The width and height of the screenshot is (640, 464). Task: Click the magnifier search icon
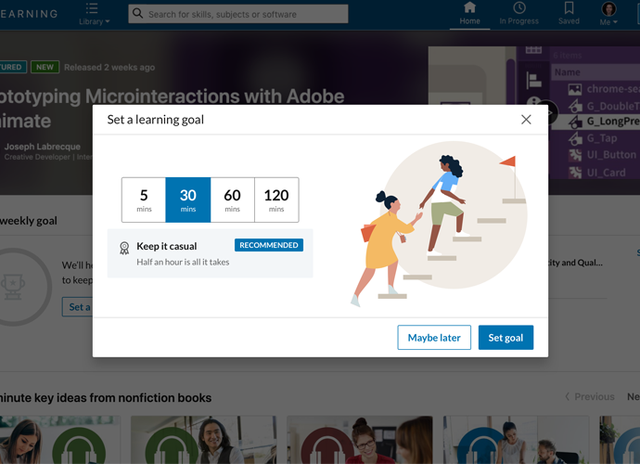(x=138, y=13)
